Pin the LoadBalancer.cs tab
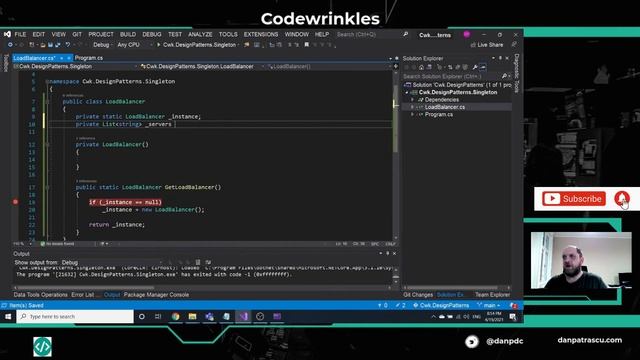This screenshot has width=640, height=360. 62,58
